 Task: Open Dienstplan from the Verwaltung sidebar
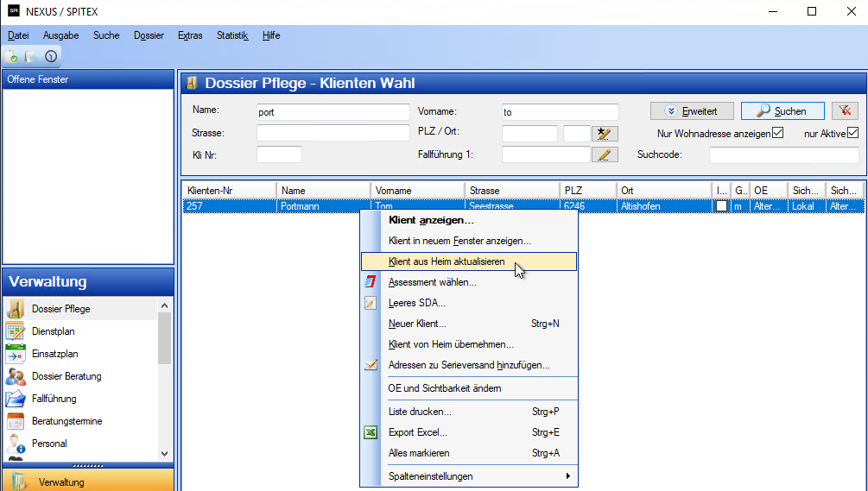[54, 331]
